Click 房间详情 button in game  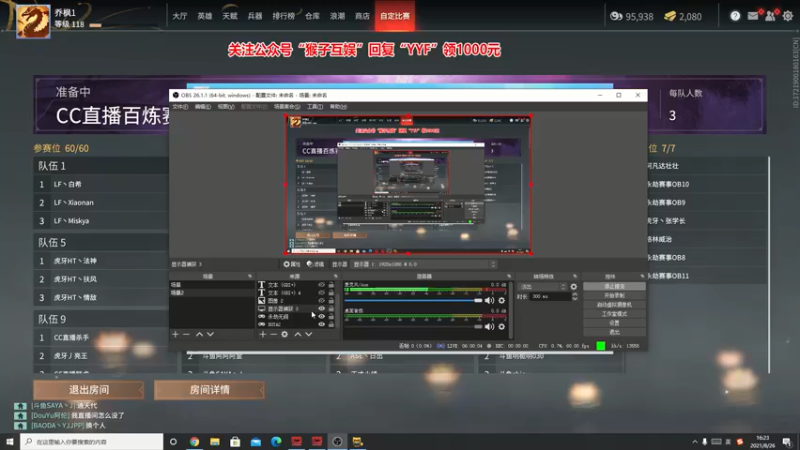tap(209, 390)
